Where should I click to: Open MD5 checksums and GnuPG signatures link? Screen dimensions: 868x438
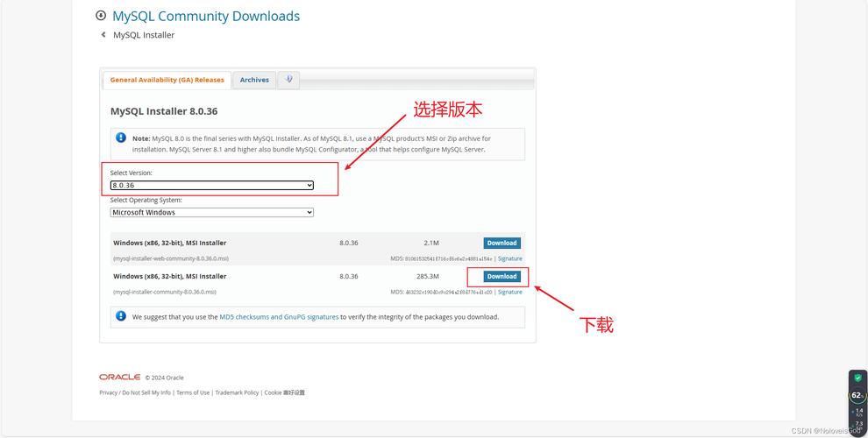[279, 317]
